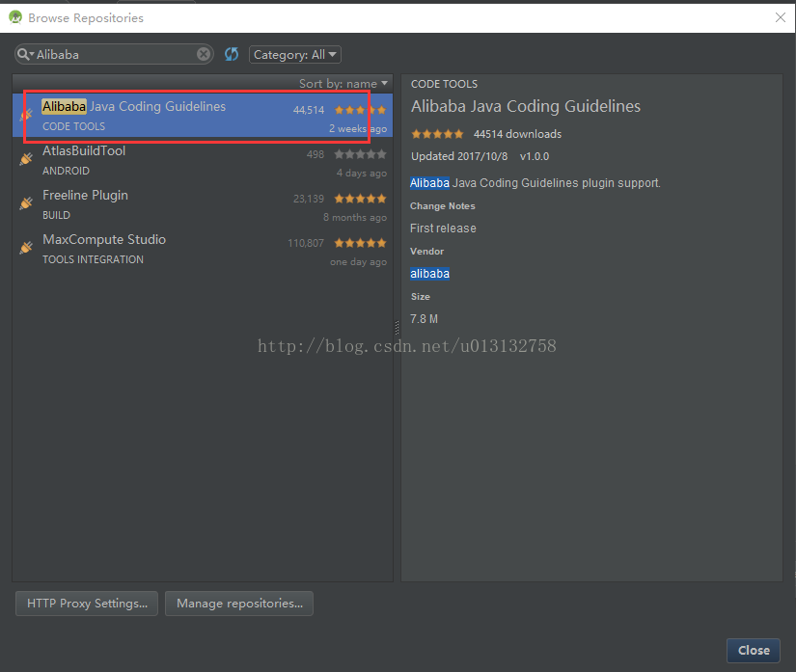Click the star rating of Freeline Plugin

click(361, 199)
